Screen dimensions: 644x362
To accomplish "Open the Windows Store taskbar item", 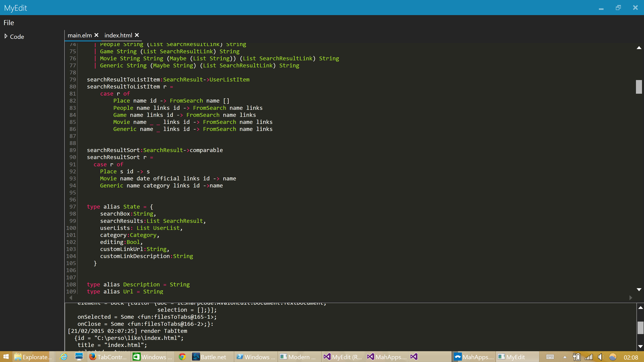I will (x=153, y=357).
